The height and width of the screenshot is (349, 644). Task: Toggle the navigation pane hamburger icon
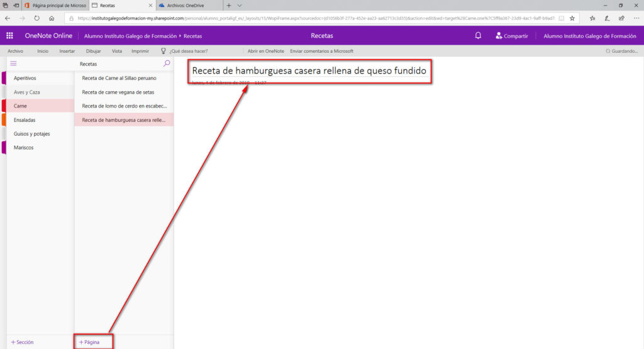14,64
